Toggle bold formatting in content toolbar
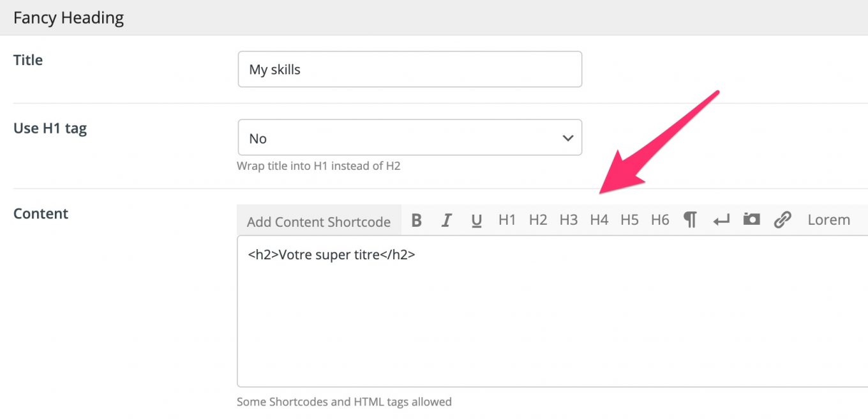Image resolution: width=868 pixels, height=419 pixels. pyautogui.click(x=417, y=220)
